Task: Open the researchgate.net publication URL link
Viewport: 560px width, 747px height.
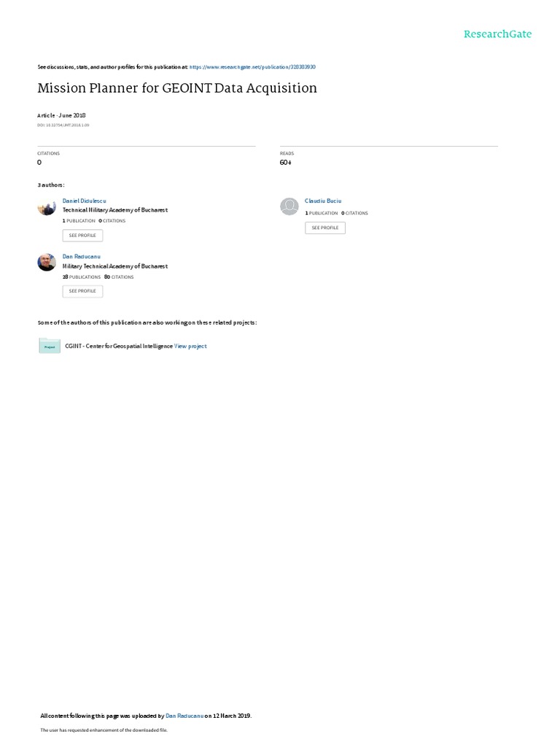Action: coord(252,67)
